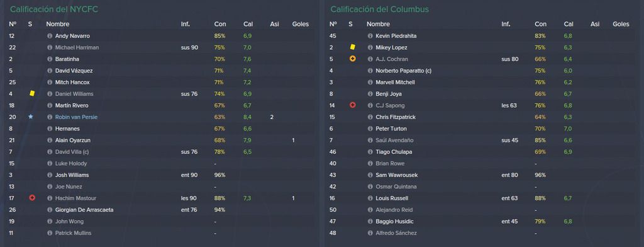Viewport: 644px width, 247px height.
Task: Click red injury icon for Hachim Mastour
Action: [x=32, y=198]
